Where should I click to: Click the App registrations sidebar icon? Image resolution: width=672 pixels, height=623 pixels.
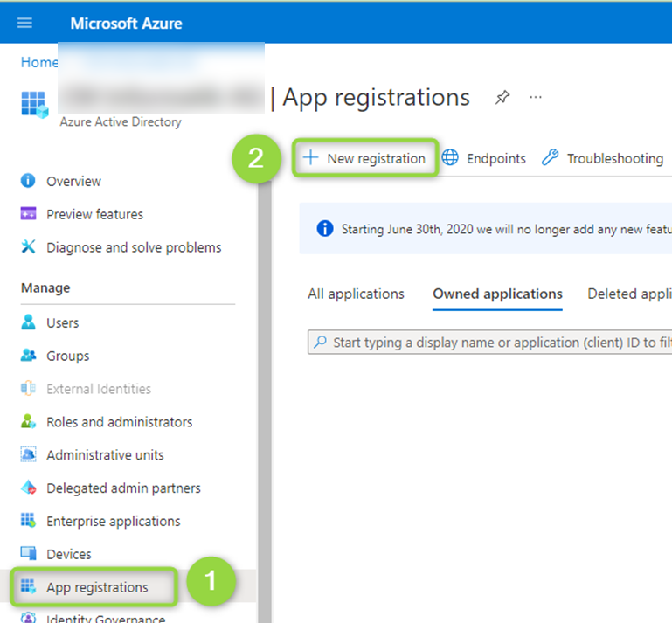coord(28,586)
